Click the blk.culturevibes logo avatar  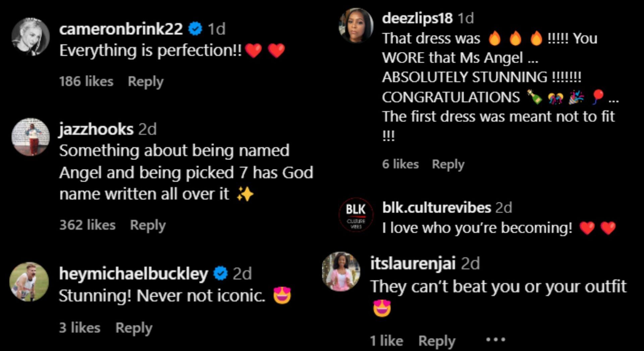[x=356, y=215]
